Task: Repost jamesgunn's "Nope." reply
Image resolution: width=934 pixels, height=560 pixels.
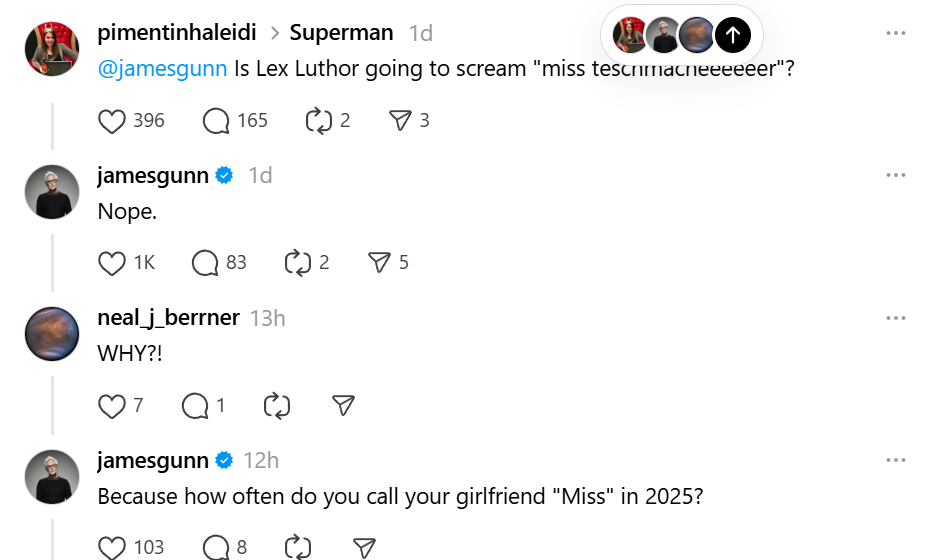Action: [x=298, y=263]
